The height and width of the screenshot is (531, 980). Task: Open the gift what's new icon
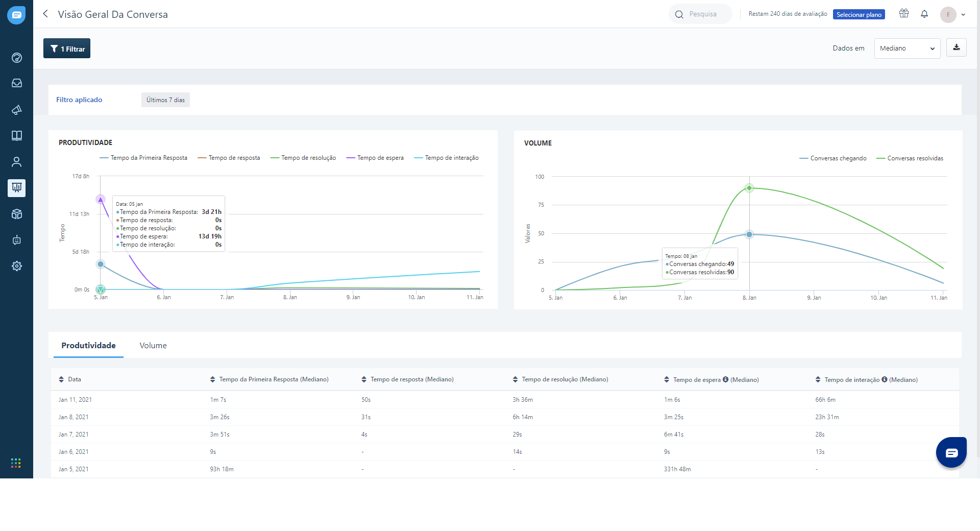904,14
